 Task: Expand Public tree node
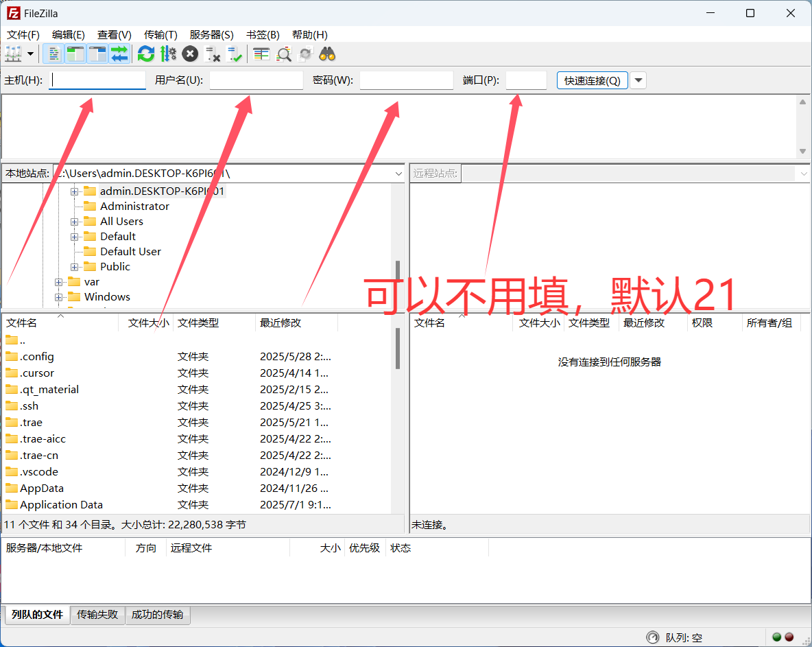(x=74, y=268)
